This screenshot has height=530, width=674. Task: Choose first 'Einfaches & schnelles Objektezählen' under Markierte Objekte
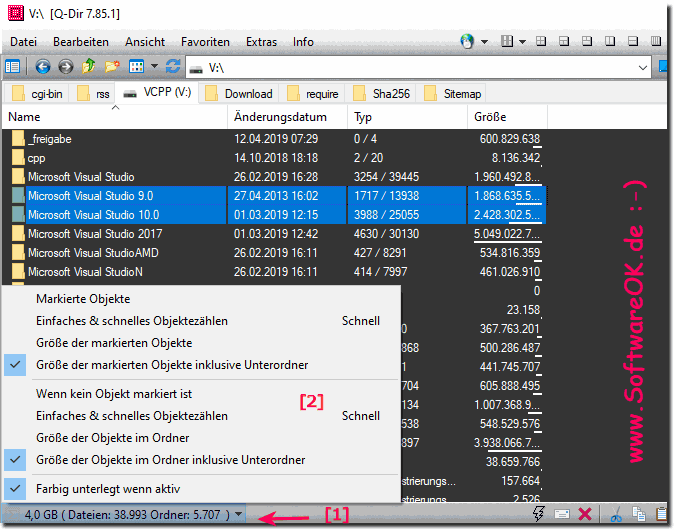pyautogui.click(x=132, y=321)
